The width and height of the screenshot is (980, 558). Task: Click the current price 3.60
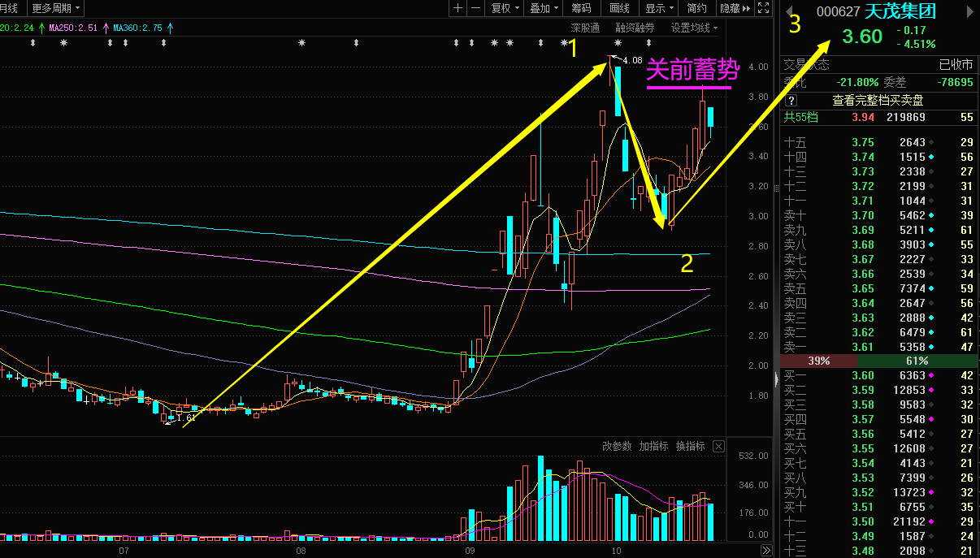click(x=862, y=37)
